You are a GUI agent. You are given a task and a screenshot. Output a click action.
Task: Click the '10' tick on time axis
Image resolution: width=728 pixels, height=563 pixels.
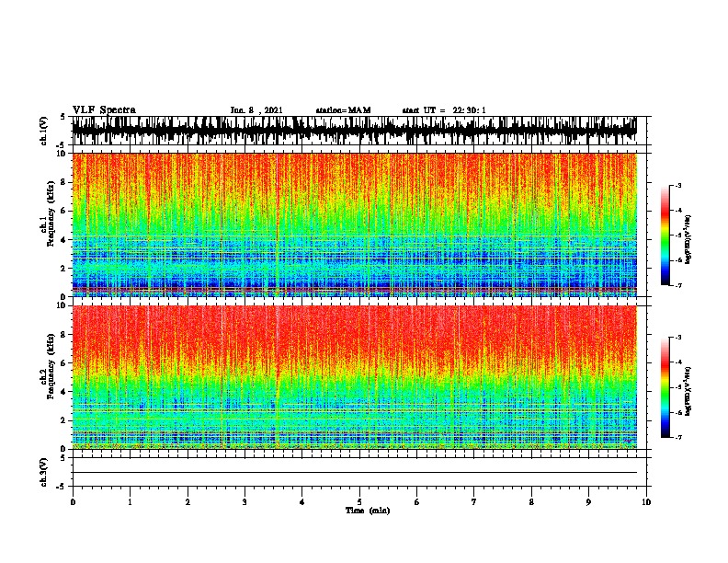click(646, 502)
